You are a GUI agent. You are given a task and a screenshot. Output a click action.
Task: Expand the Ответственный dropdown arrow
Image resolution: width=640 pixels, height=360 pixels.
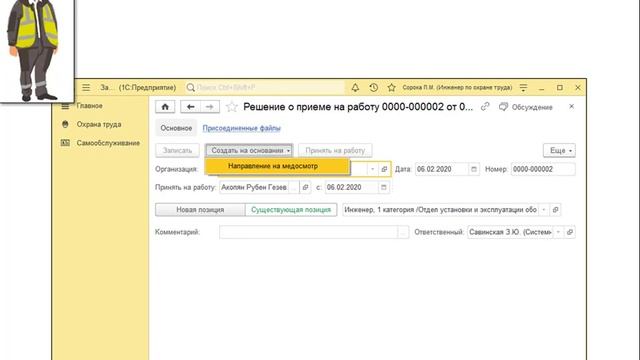[558, 232]
